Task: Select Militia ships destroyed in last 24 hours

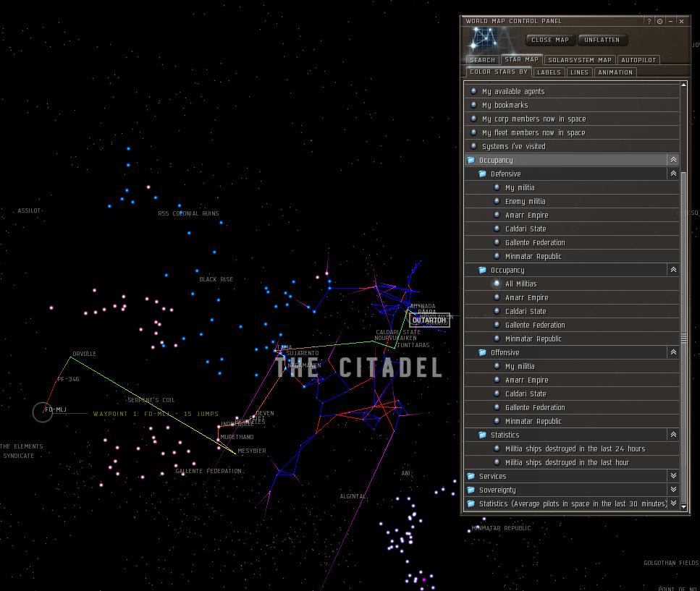Action: [572, 448]
